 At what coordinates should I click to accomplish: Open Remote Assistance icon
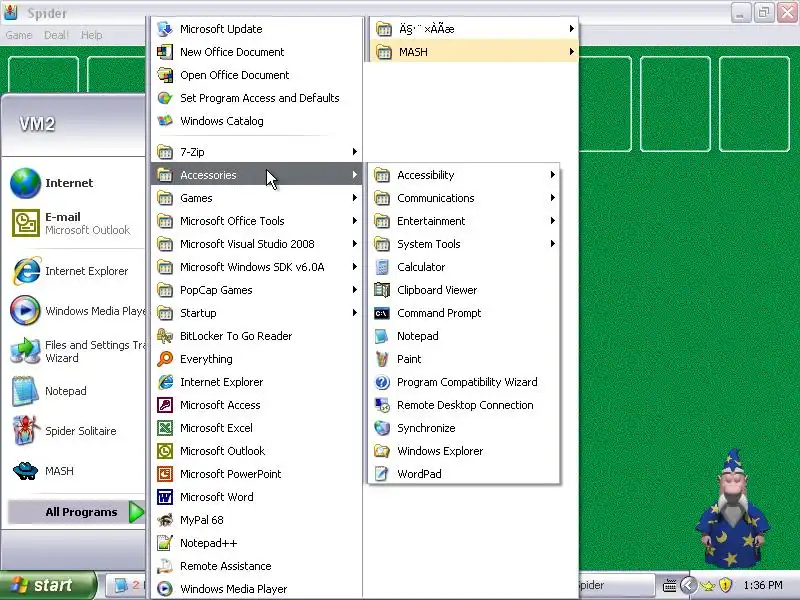point(165,566)
